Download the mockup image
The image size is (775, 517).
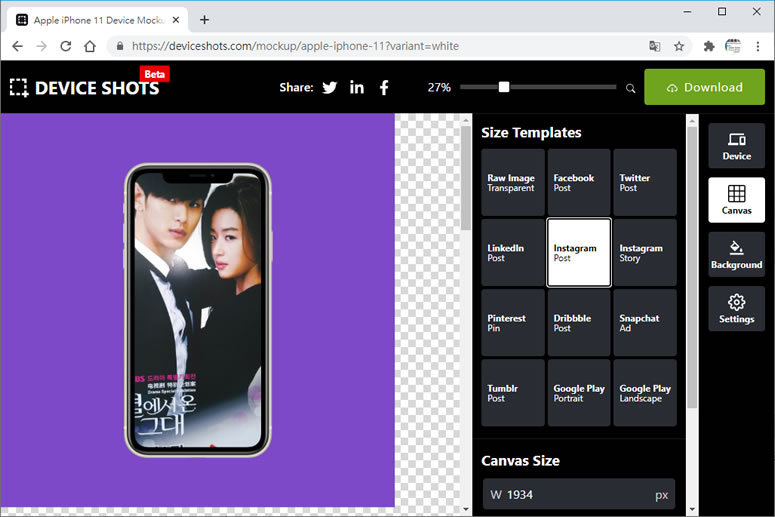(x=704, y=87)
